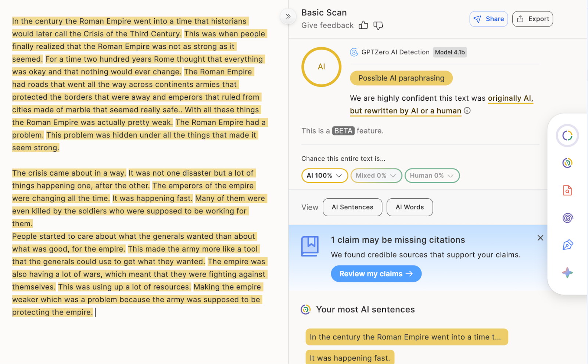Click the Model 4.1b badge
The width and height of the screenshot is (588, 364).
450,52
